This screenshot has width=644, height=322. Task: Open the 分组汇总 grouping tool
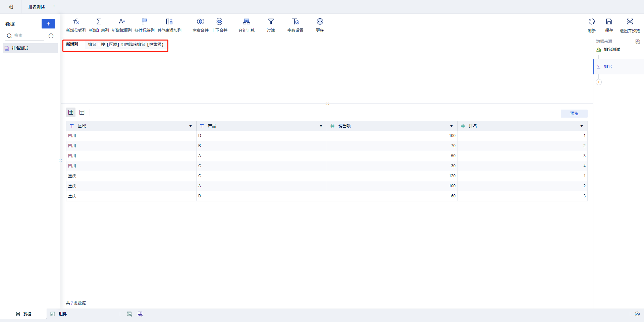[x=247, y=22]
